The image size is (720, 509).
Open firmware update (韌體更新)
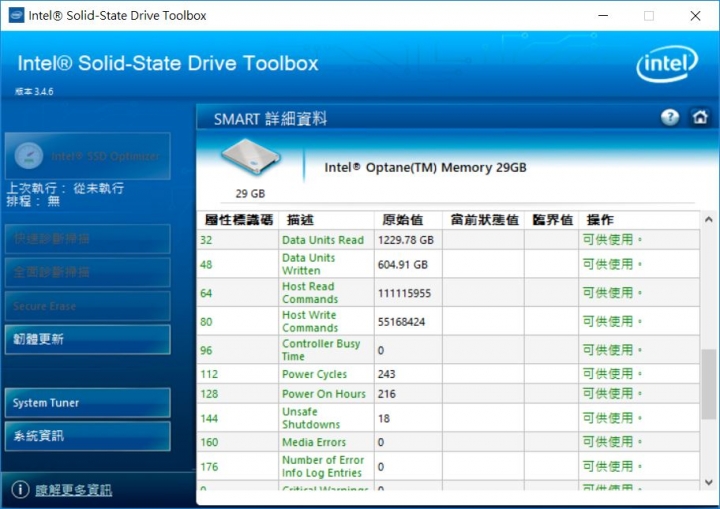[x=88, y=339]
